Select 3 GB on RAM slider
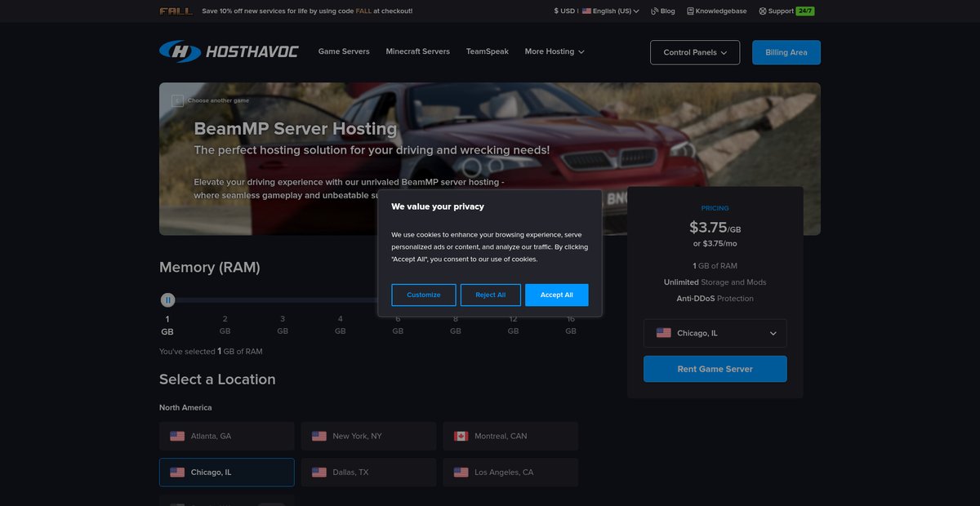Viewport: 980px width, 506px height. pos(283,325)
